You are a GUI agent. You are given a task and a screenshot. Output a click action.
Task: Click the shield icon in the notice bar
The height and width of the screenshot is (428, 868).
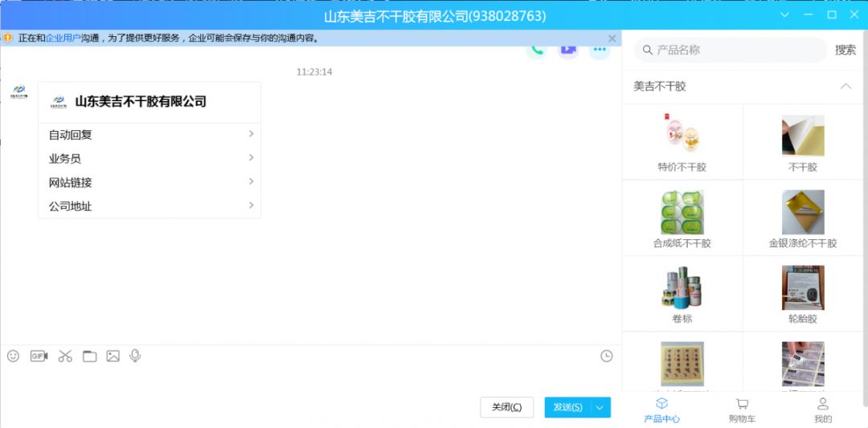pyautogui.click(x=8, y=39)
